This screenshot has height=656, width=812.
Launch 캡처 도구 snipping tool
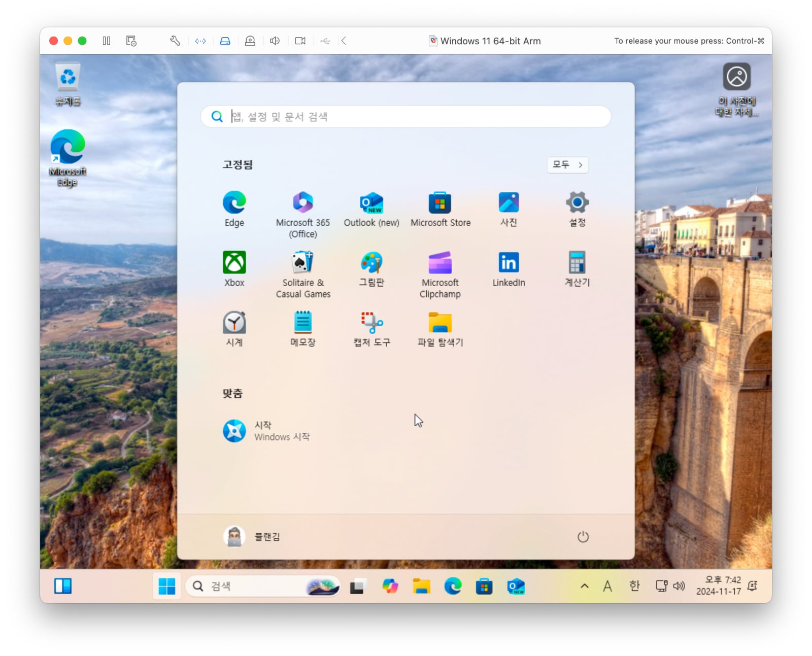pyautogui.click(x=371, y=329)
